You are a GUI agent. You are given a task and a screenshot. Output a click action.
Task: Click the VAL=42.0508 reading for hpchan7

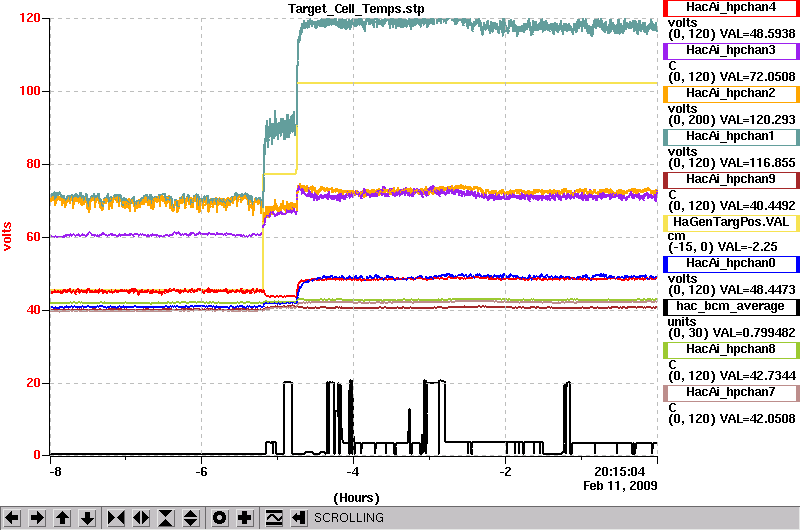[x=757, y=419]
